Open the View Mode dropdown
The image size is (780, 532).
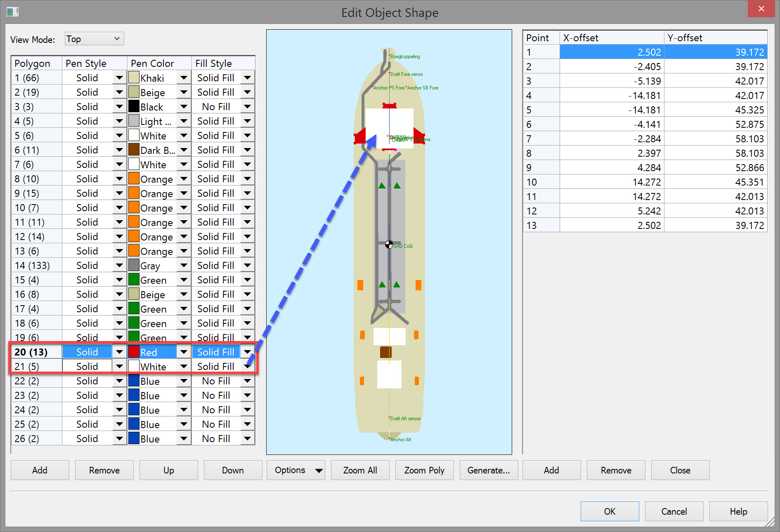coord(94,39)
